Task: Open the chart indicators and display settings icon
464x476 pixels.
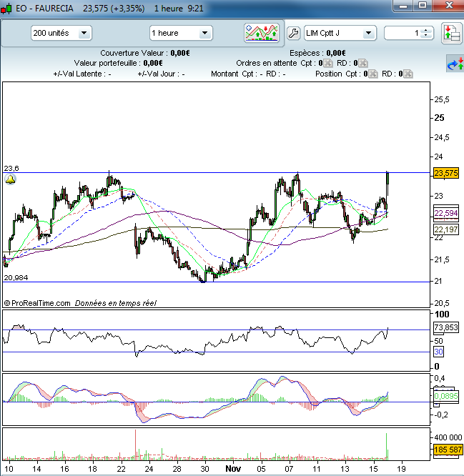Action: (261, 33)
